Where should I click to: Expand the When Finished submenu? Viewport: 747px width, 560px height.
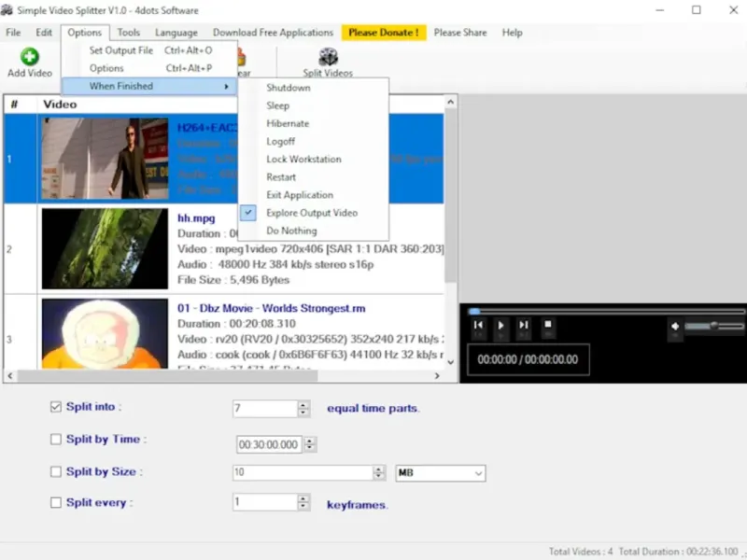[x=149, y=86]
